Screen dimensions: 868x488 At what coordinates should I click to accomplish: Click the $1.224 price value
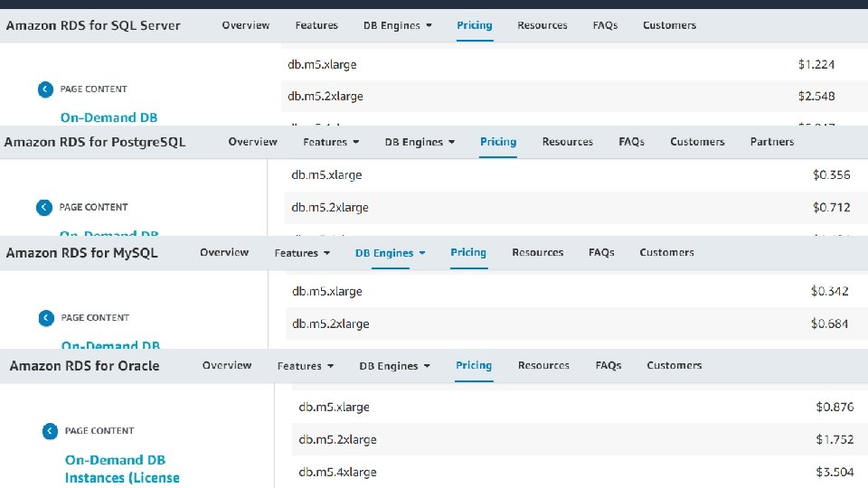816,65
